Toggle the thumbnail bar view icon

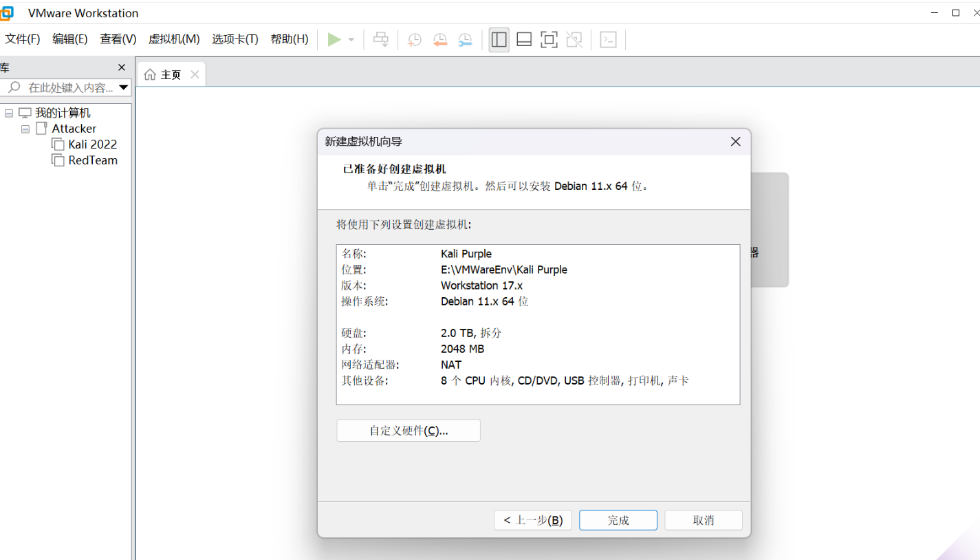pos(524,40)
